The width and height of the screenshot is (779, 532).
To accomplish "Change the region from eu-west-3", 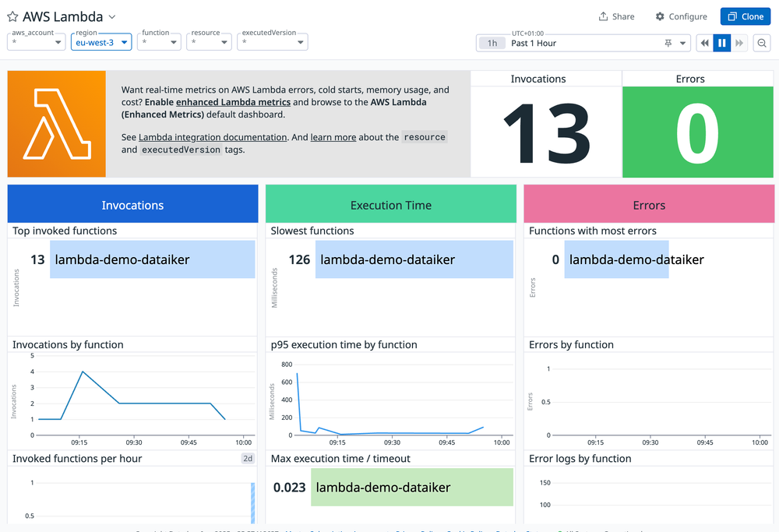I will [x=100, y=42].
